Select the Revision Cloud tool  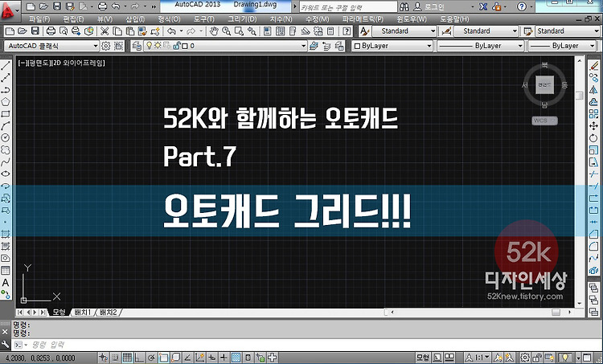coord(6,149)
